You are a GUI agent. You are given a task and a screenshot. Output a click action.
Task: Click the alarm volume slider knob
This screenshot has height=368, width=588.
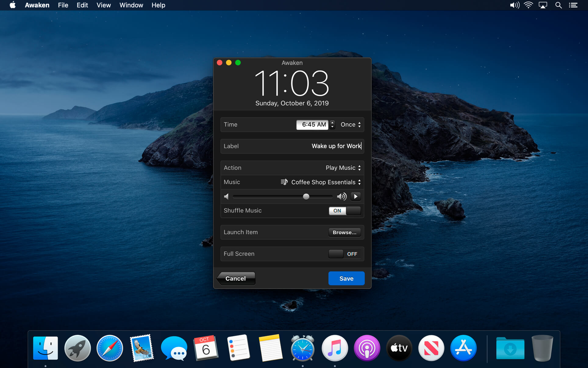tap(306, 197)
